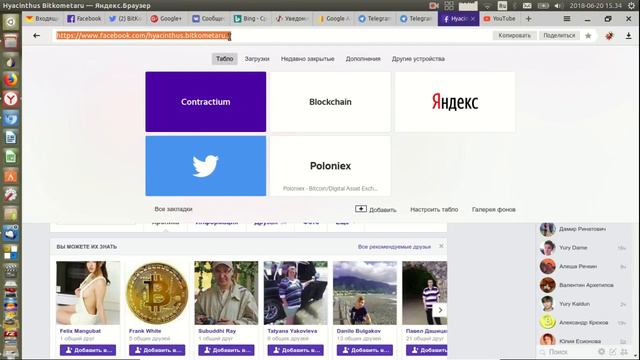The width and height of the screenshot is (640, 360).
Task: Open the Яндекс tile
Action: click(455, 102)
